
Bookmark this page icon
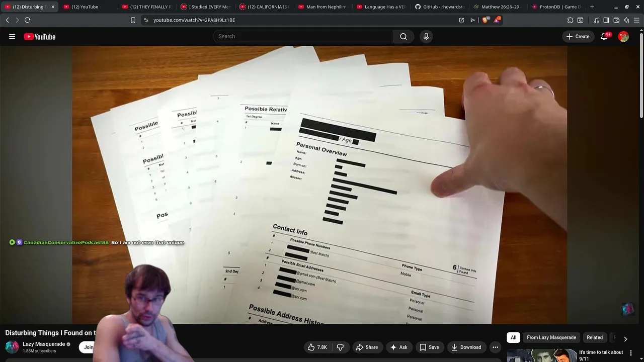pyautogui.click(x=133, y=20)
